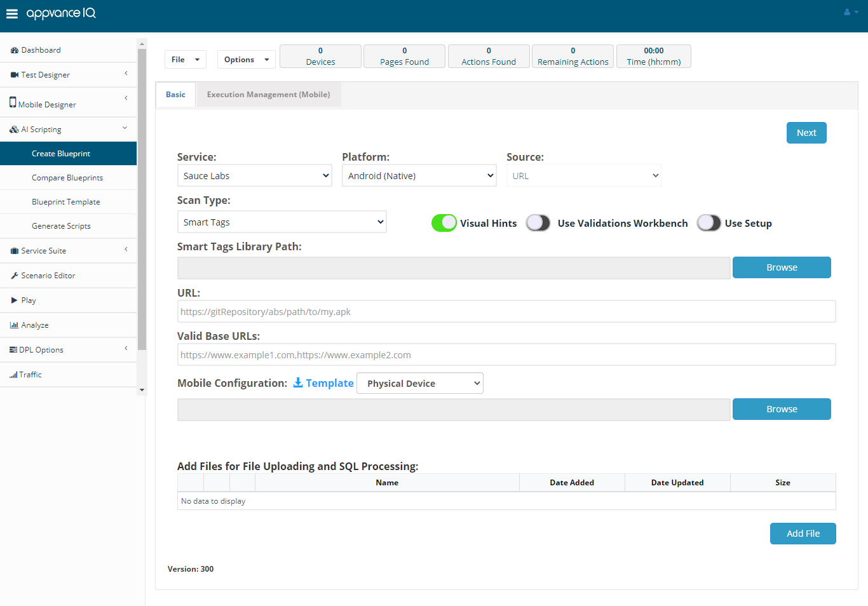Screen dimensions: 868x606
Task: Enable Use Validations Workbench switch
Action: (x=538, y=223)
